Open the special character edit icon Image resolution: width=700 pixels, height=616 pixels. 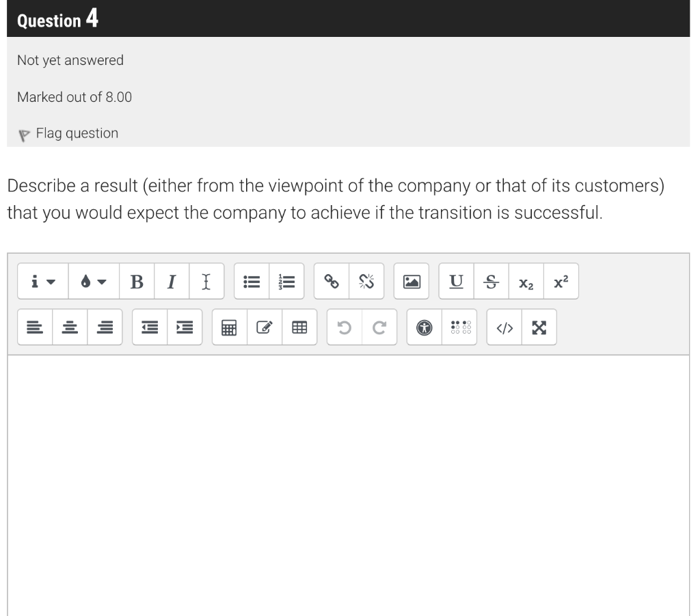pyautogui.click(x=265, y=327)
